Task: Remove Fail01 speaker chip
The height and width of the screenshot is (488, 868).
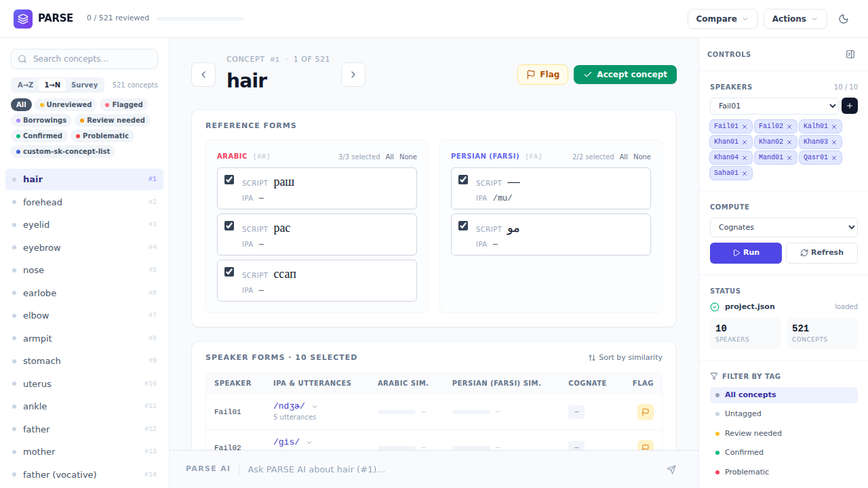Action: click(x=745, y=127)
